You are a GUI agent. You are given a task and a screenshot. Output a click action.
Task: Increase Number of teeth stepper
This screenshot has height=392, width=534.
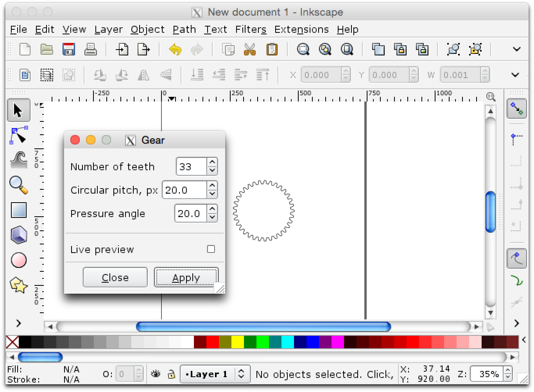click(x=212, y=162)
